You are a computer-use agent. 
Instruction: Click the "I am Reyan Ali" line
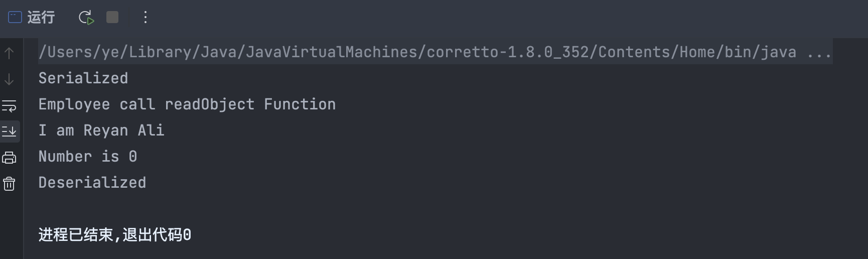(x=101, y=131)
